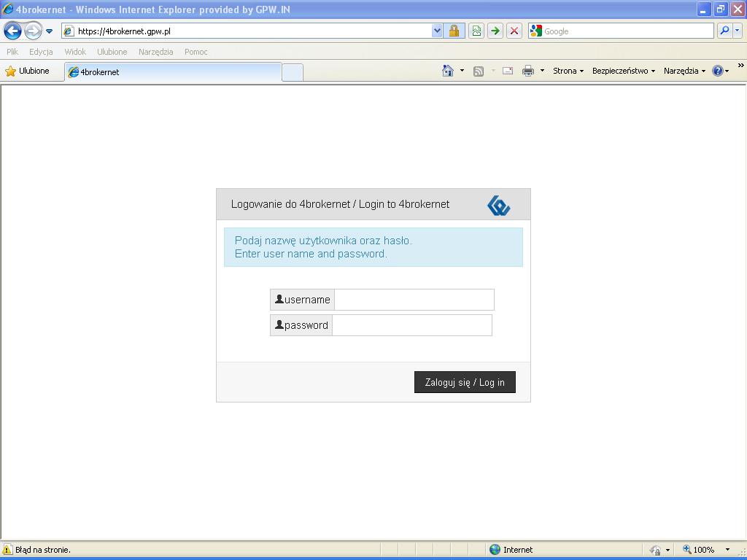The image size is (747, 560).
Task: Click the username input field
Action: click(414, 300)
